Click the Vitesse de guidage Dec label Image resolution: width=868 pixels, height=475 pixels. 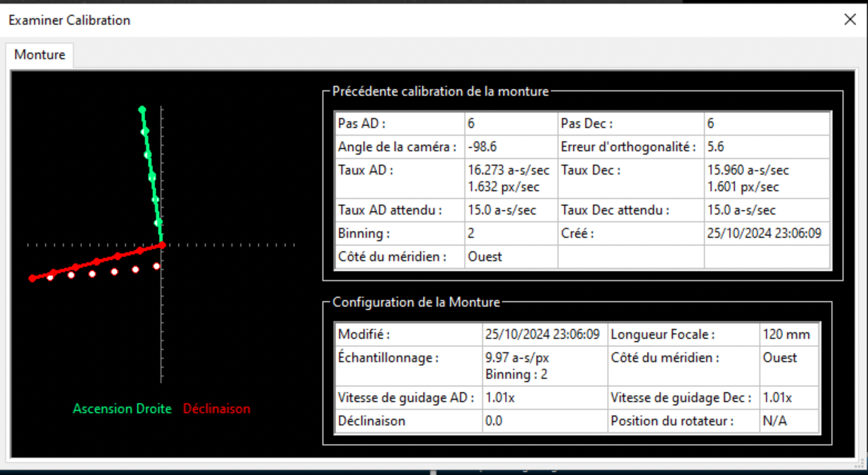681,398
